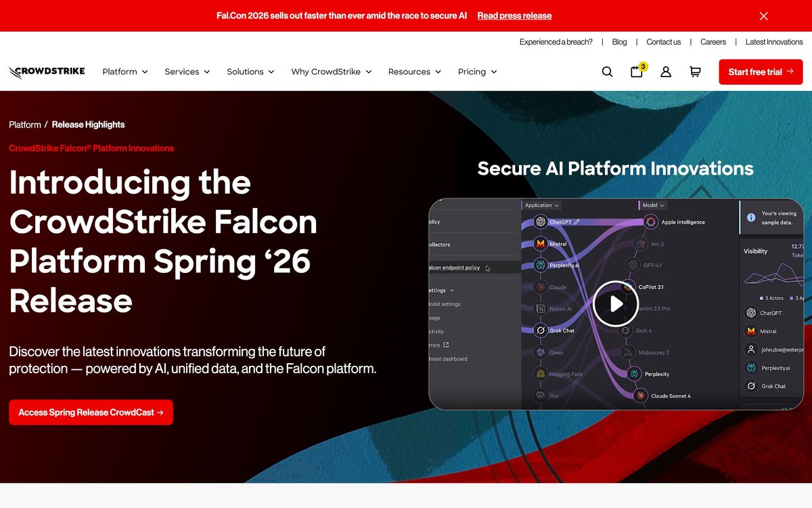
Task: Click the Claude Sonnet 4 model icon
Action: click(640, 396)
